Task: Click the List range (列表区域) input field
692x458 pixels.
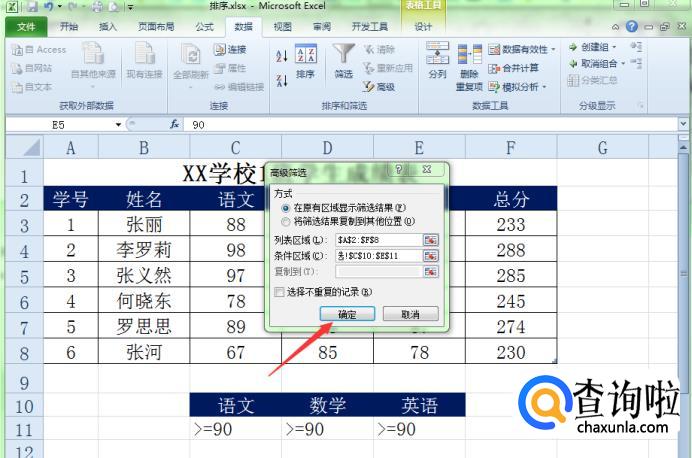Action: (x=379, y=240)
